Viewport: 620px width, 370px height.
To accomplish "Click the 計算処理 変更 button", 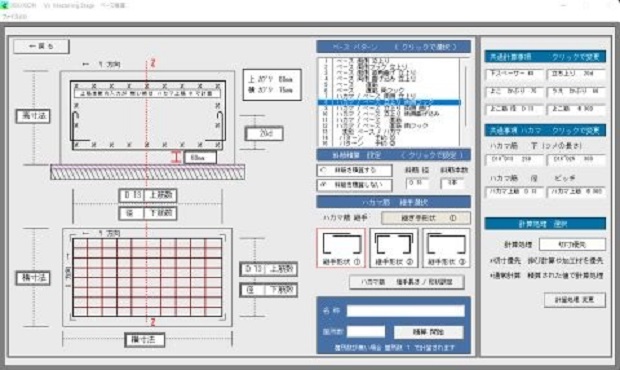I will pyautogui.click(x=575, y=300).
